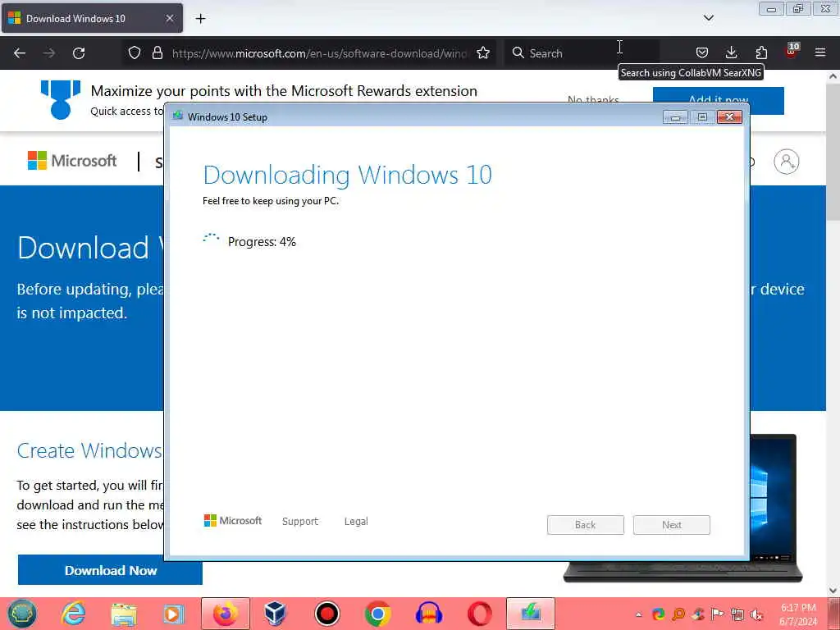Click the scrollbar down arrow
The height and width of the screenshot is (630, 840).
point(833,590)
